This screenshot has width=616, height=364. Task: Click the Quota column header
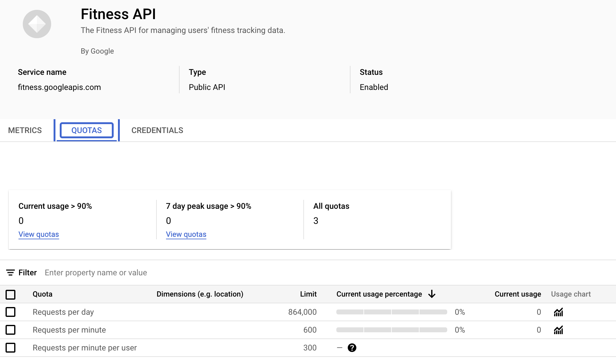43,294
